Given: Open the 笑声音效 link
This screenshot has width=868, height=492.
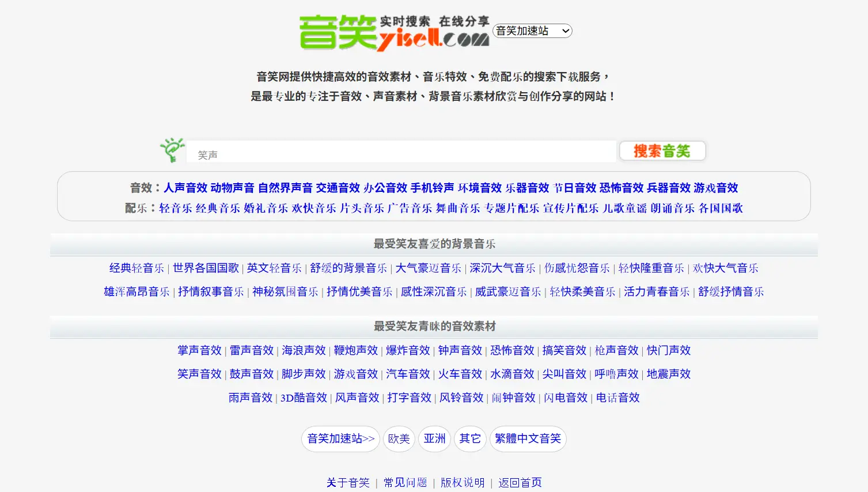Looking at the screenshot, I should [x=199, y=374].
